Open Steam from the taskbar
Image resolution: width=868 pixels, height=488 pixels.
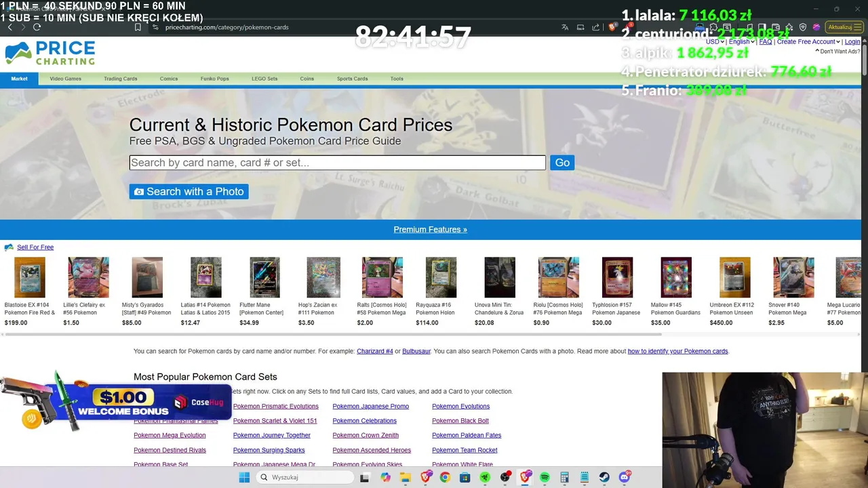(604, 477)
